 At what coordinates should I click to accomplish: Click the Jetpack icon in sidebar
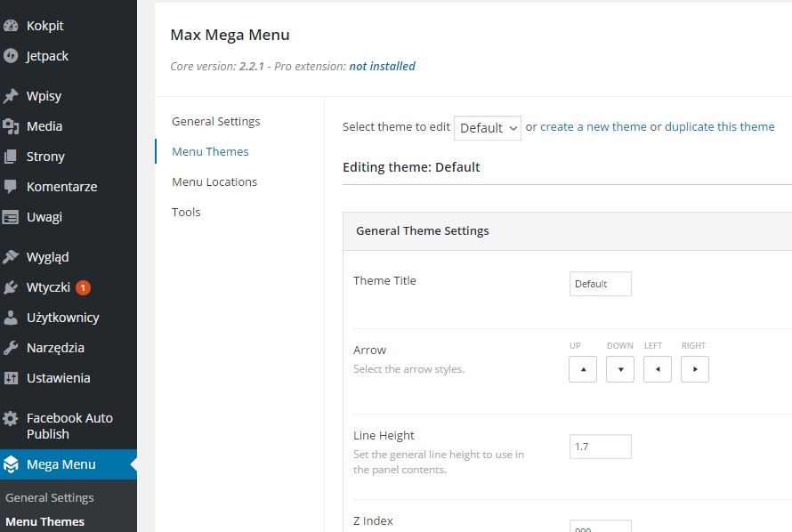click(x=11, y=56)
